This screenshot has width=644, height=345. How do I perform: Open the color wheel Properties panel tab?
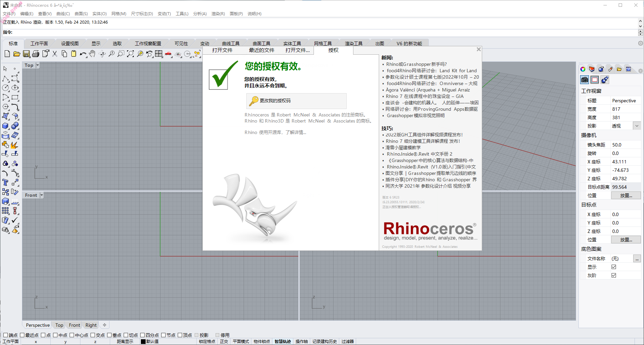[583, 69]
